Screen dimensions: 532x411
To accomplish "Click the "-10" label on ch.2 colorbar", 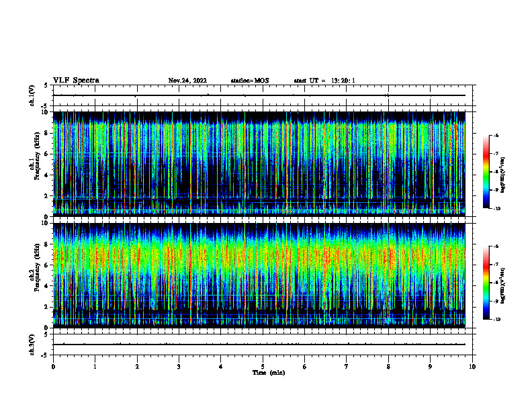I will point(496,320).
